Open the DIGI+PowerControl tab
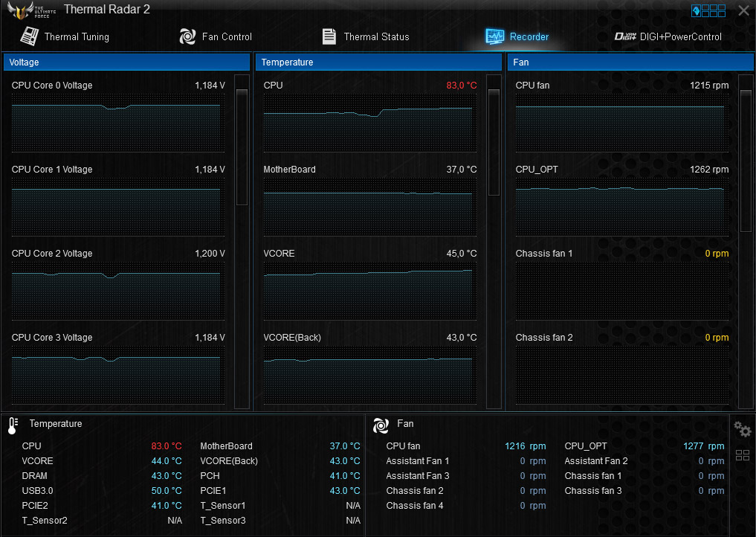The image size is (756, 537). click(x=668, y=36)
